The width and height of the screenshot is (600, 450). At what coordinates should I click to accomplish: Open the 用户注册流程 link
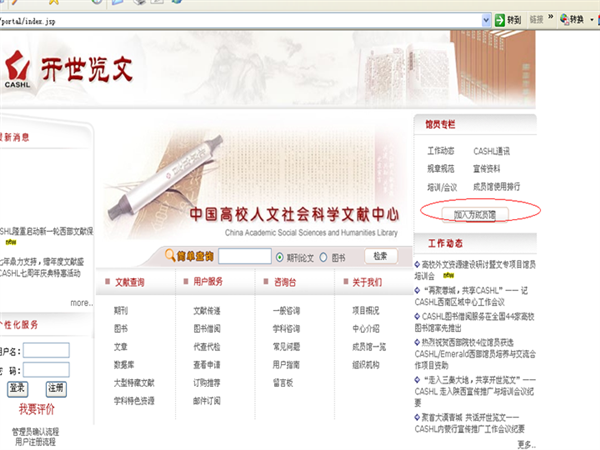pyautogui.click(x=36, y=442)
